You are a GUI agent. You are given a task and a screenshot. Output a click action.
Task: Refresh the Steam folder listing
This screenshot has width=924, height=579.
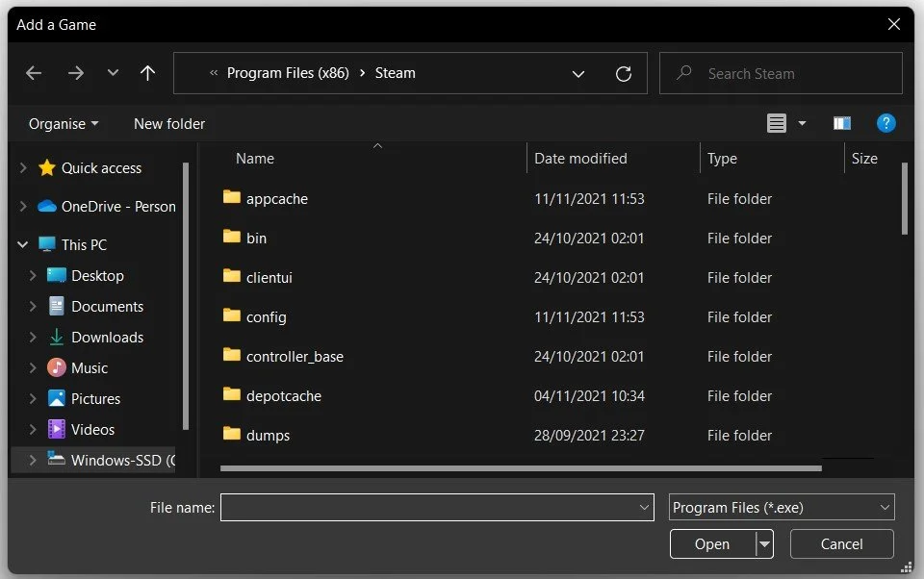pos(624,74)
